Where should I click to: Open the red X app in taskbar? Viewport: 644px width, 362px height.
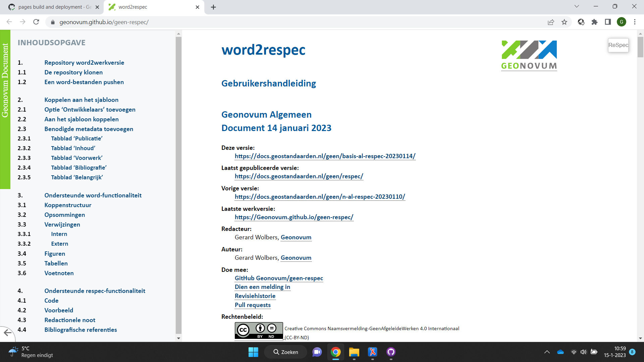pyautogui.click(x=373, y=352)
